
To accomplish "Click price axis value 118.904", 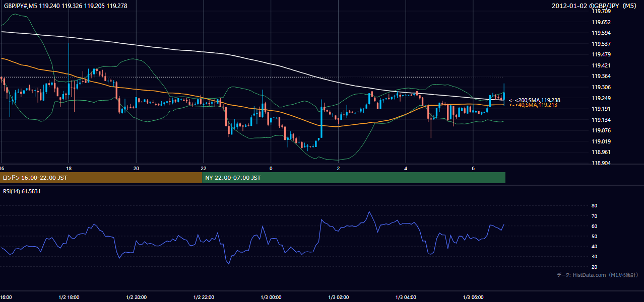I will click(x=601, y=163).
